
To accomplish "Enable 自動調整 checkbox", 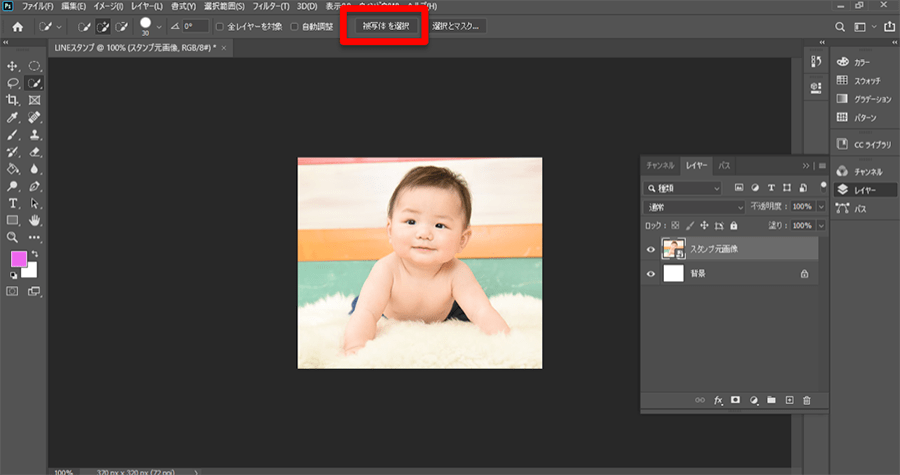I will point(294,27).
